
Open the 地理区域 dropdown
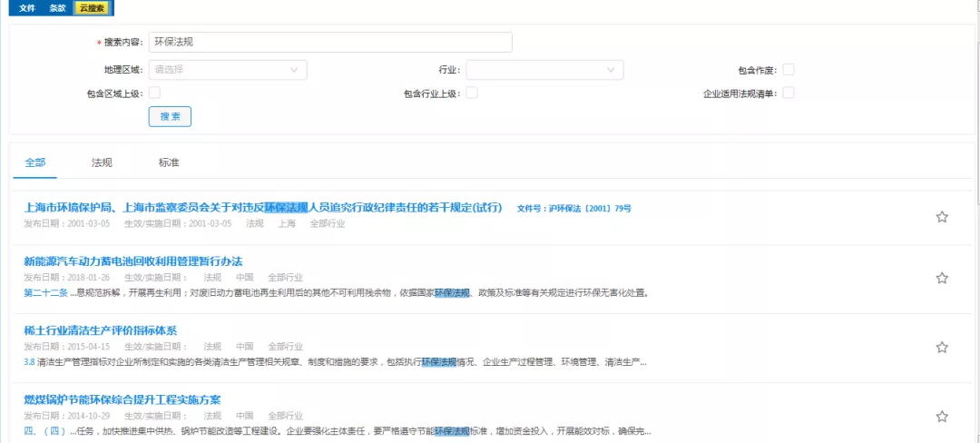227,69
